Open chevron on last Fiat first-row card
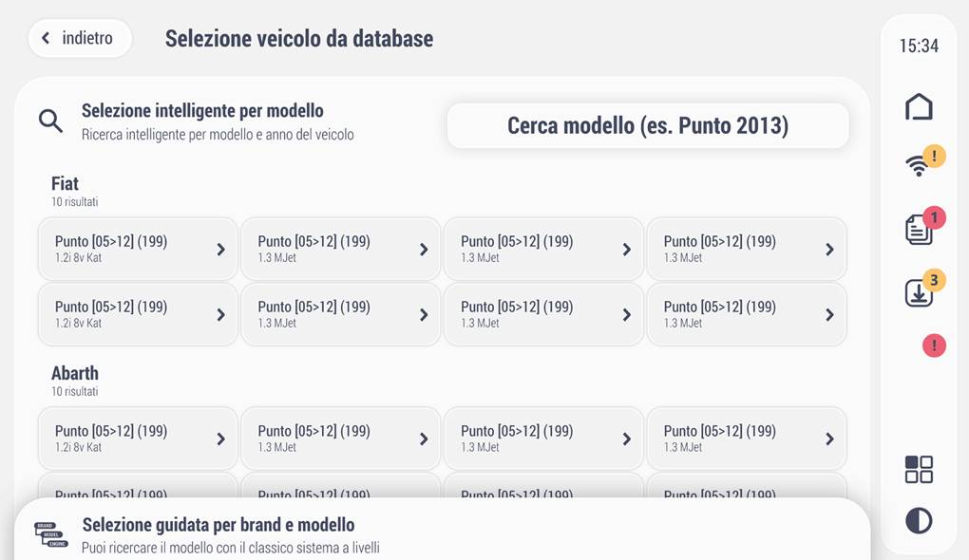Screen dimensions: 969x560 pos(829,250)
